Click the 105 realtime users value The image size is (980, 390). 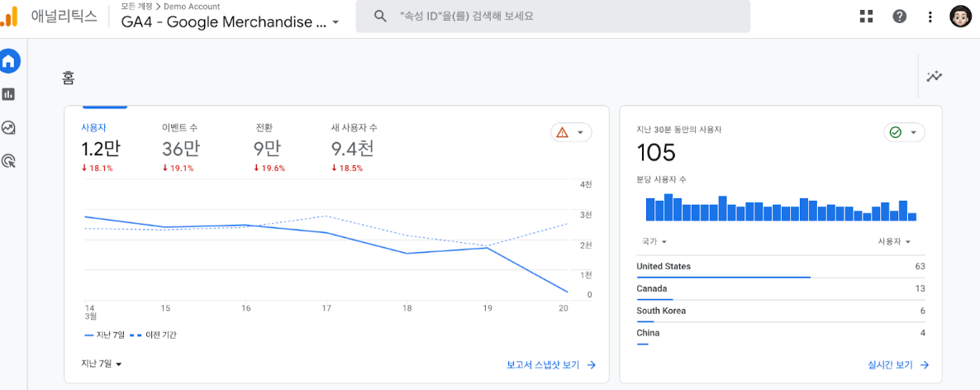[x=656, y=153]
